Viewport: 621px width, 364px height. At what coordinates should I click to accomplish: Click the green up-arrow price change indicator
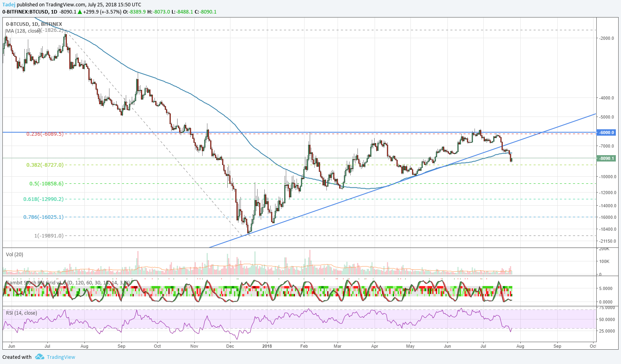[x=80, y=12]
